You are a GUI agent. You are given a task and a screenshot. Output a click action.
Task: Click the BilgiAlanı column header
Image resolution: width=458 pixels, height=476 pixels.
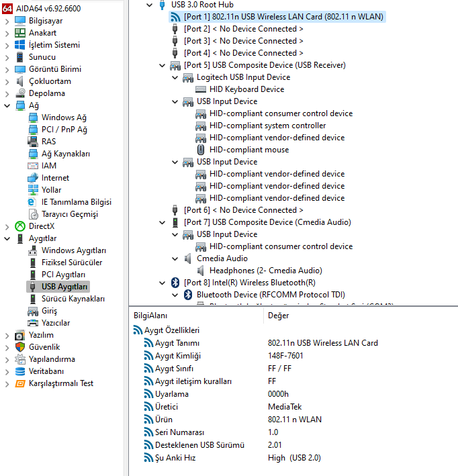(x=150, y=316)
